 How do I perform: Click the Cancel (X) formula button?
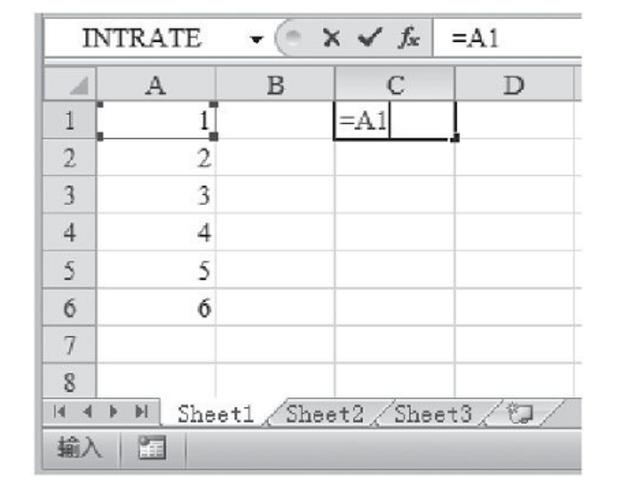[x=329, y=39]
